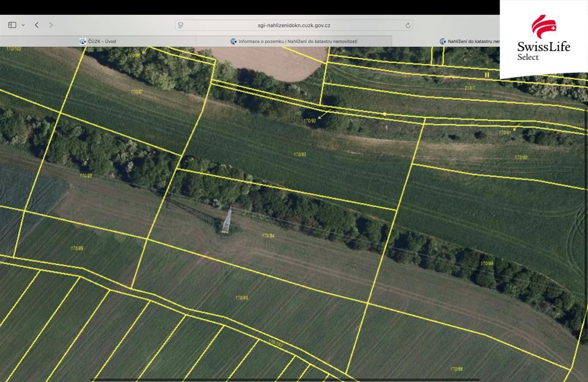Toggle the Safari sidebar icon

[12, 25]
